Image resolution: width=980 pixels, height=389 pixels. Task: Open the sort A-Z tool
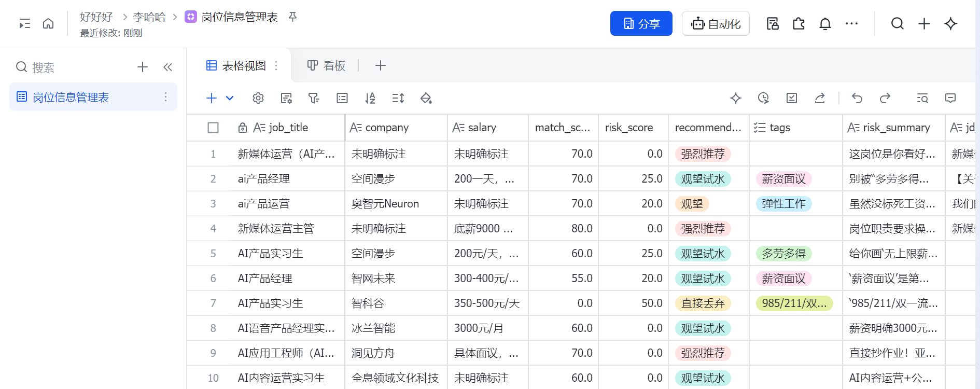coord(370,98)
